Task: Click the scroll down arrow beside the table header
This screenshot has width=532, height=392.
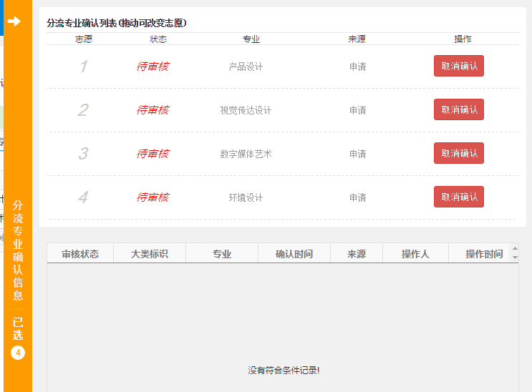Action: [x=514, y=258]
